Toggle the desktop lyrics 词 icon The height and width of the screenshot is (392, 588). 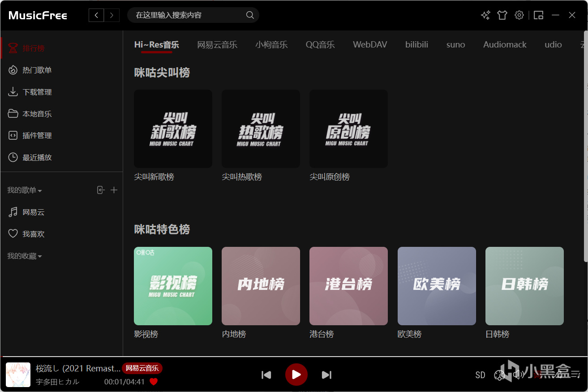(538, 375)
